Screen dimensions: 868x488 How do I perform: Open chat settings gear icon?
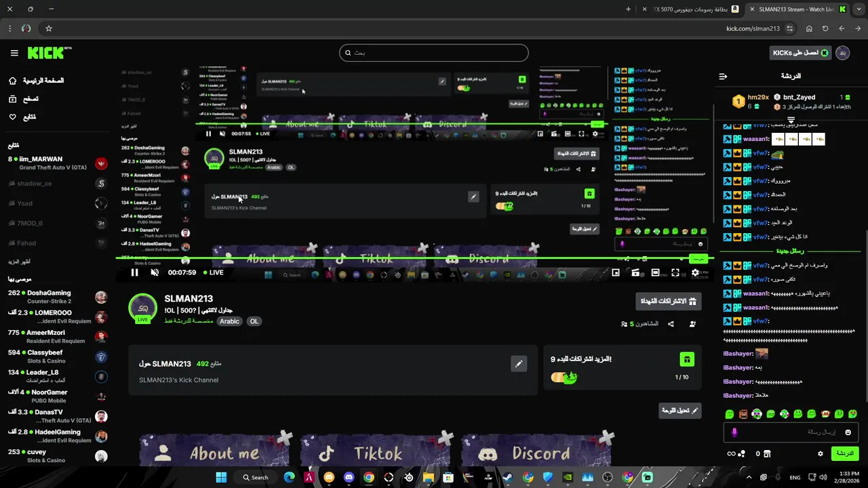point(821,454)
